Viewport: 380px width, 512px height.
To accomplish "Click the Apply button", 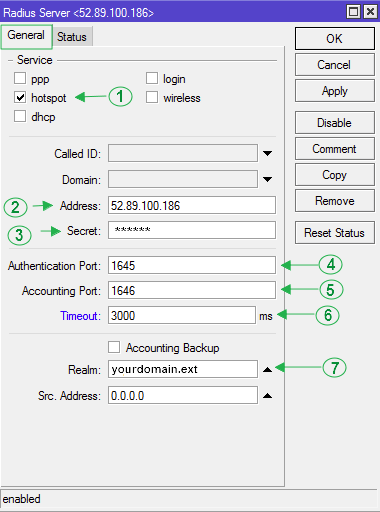I will click(335, 91).
